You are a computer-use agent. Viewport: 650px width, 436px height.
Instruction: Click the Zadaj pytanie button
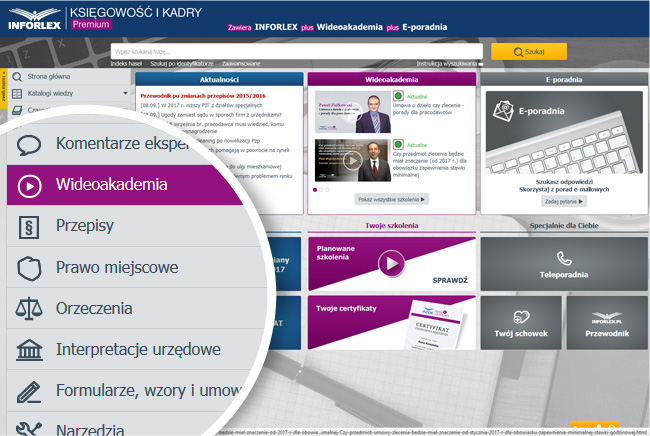tap(564, 201)
